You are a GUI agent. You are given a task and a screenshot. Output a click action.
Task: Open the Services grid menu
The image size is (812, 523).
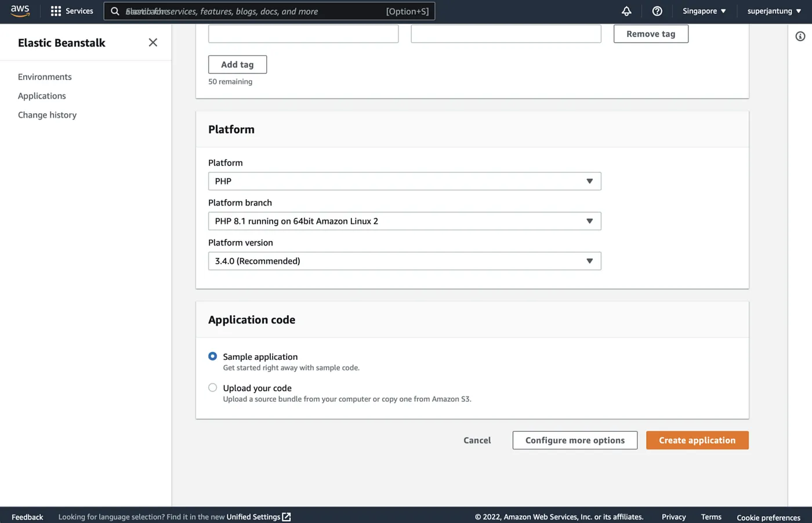pos(56,11)
